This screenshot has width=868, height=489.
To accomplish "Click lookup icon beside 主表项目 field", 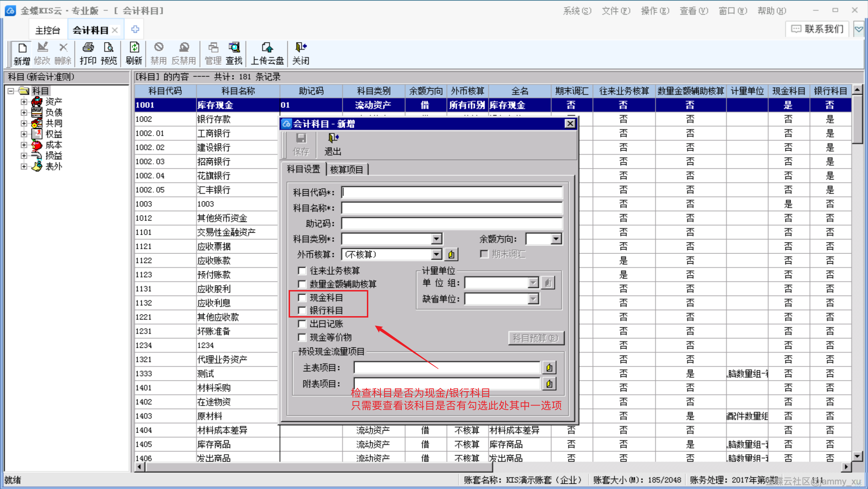I will pos(549,368).
